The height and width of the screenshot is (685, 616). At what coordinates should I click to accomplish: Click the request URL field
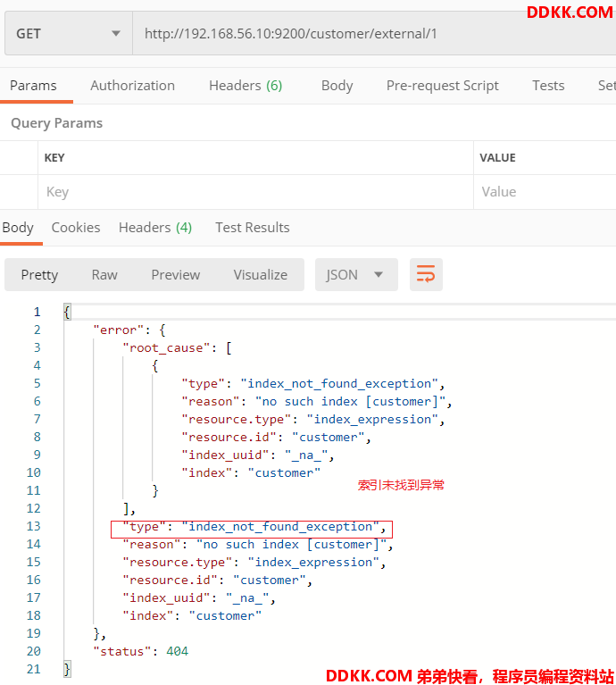pos(374,34)
